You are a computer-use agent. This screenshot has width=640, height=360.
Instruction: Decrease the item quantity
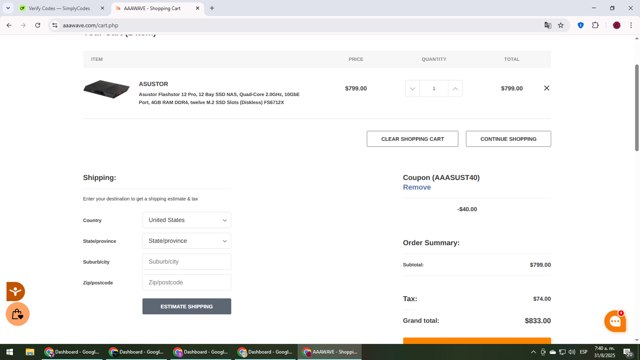pyautogui.click(x=412, y=89)
